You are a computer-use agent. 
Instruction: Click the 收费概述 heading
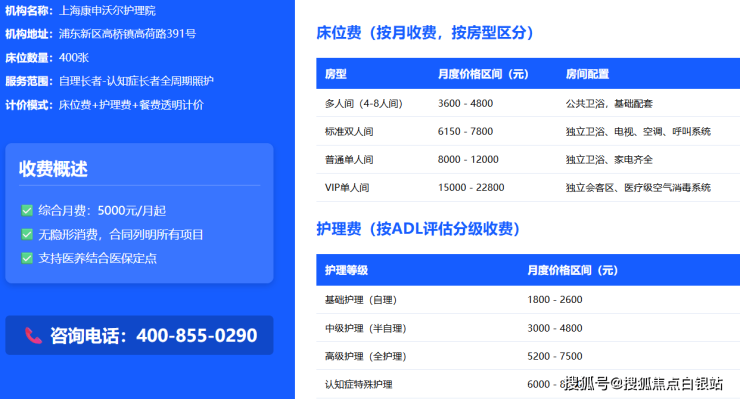(53, 169)
